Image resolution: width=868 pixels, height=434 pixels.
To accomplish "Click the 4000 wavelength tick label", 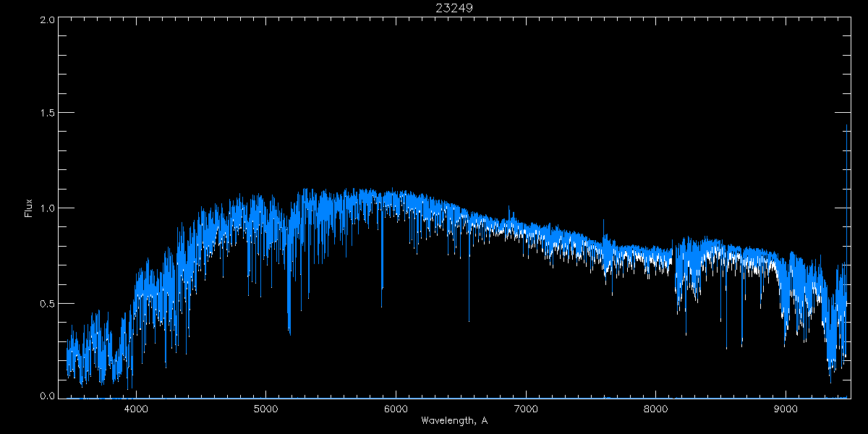I will tap(136, 408).
